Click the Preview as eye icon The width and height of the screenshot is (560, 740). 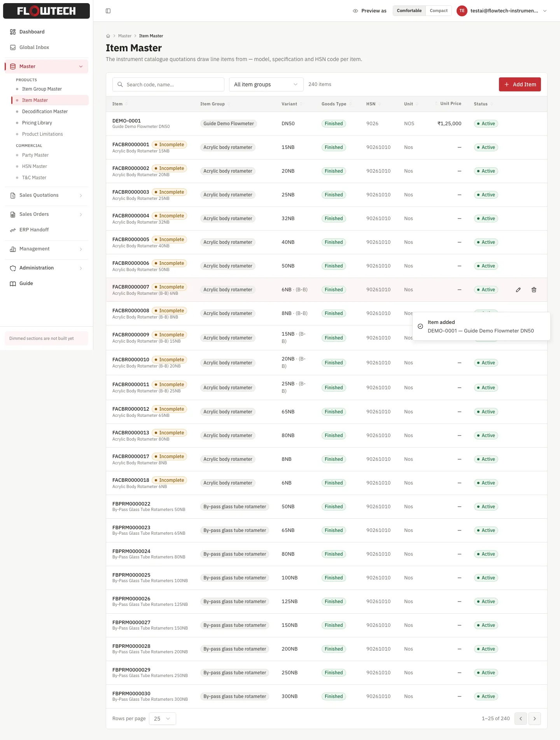[355, 11]
